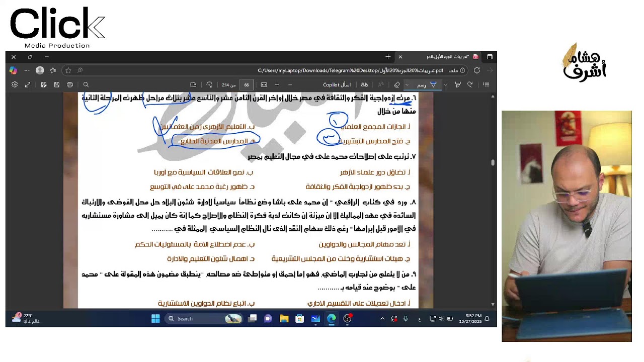Image resolution: width=644 pixels, height=362 pixels.
Task: Open the microphone tray icon
Action: (x=406, y=318)
